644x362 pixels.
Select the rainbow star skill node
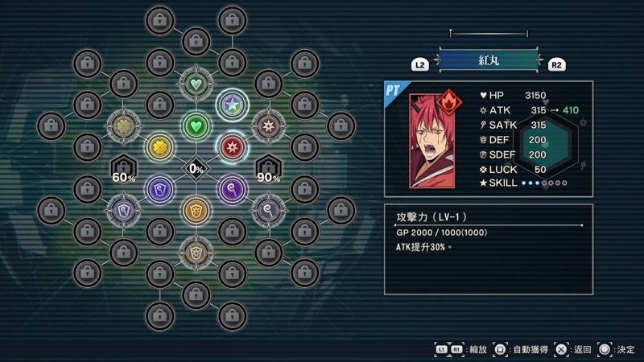[x=232, y=105]
